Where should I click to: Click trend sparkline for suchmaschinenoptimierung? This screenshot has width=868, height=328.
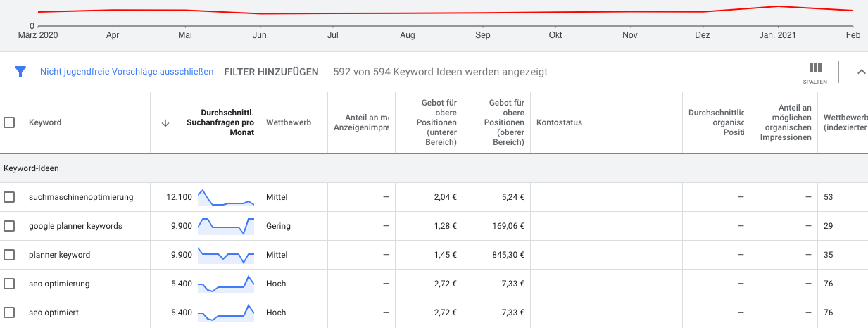click(x=226, y=197)
